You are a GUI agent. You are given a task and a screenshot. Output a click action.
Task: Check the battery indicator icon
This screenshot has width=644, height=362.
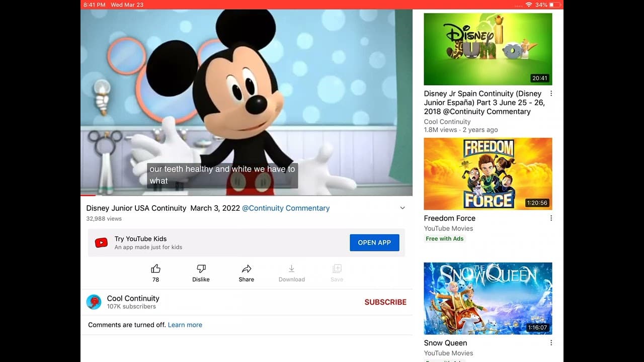(555, 5)
